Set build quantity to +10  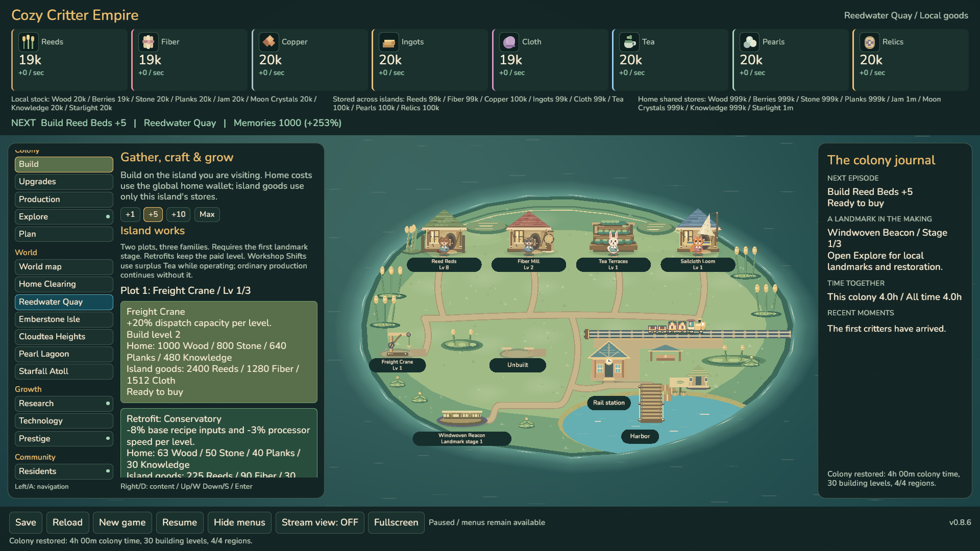(178, 214)
